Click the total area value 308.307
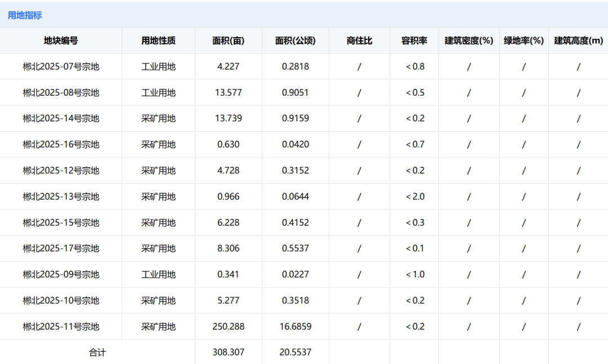Image resolution: width=608 pixels, height=364 pixels. point(228,352)
